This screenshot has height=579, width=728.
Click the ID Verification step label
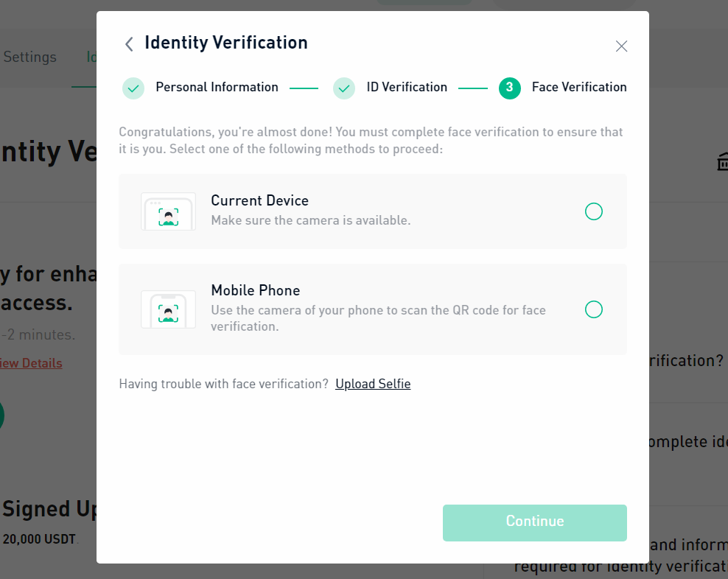click(407, 87)
